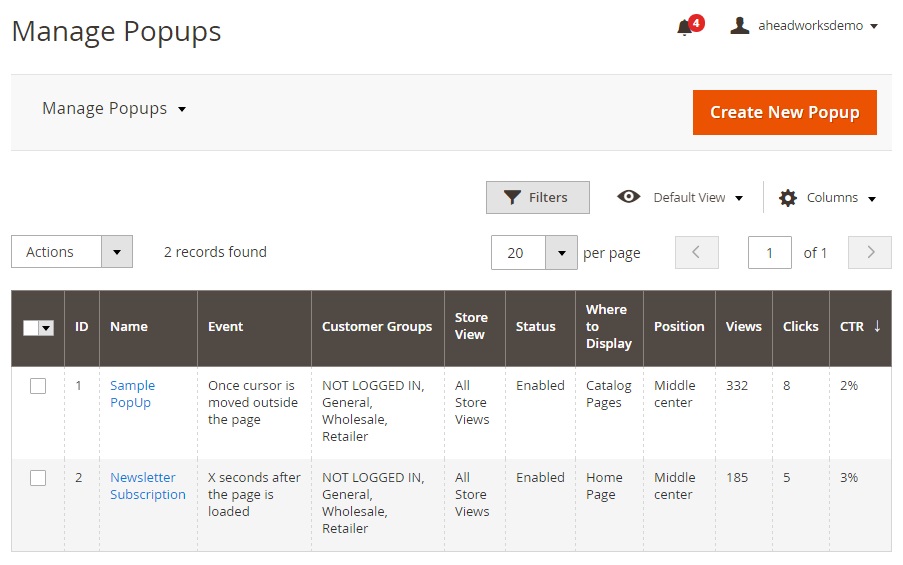Go to previous page arrow
The image size is (903, 565).
[697, 253]
